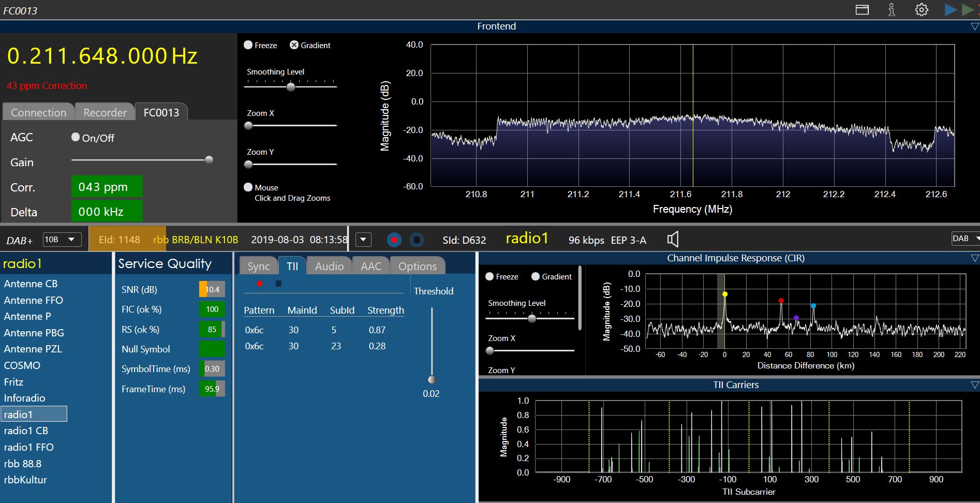This screenshot has height=503, width=980.
Task: Disable Gradient in Frontend spectrum
Action: coord(294,45)
